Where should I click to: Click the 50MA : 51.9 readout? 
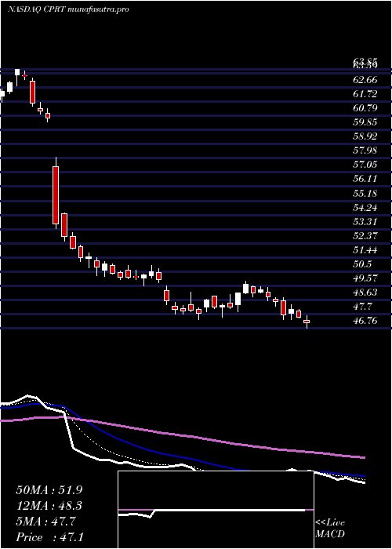tap(49, 490)
